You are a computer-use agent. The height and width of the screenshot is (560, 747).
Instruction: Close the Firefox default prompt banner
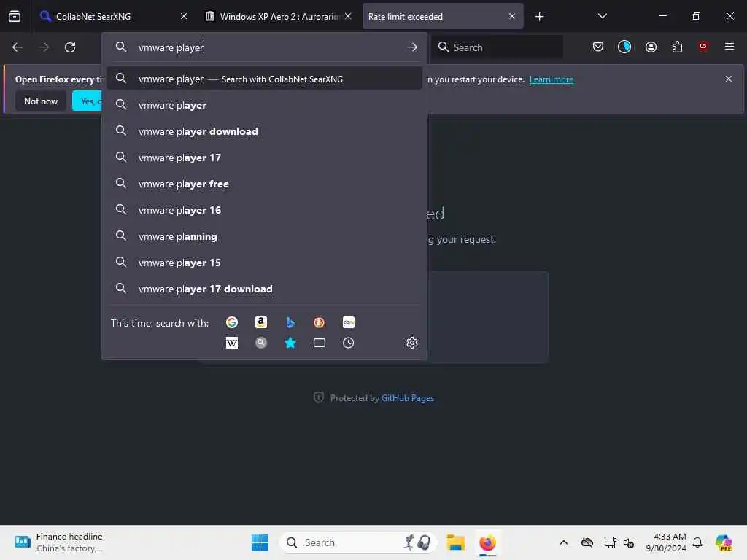click(729, 79)
